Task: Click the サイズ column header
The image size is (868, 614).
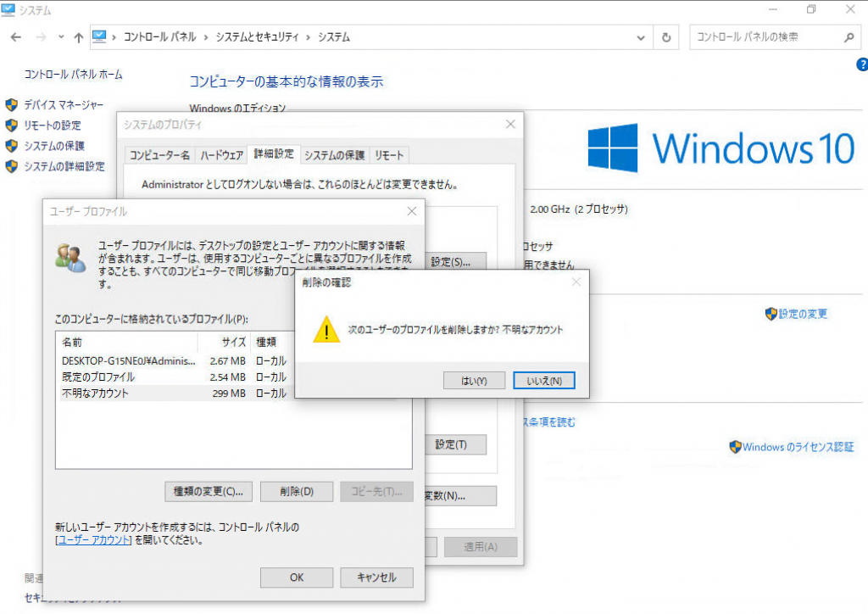Action: coord(224,342)
